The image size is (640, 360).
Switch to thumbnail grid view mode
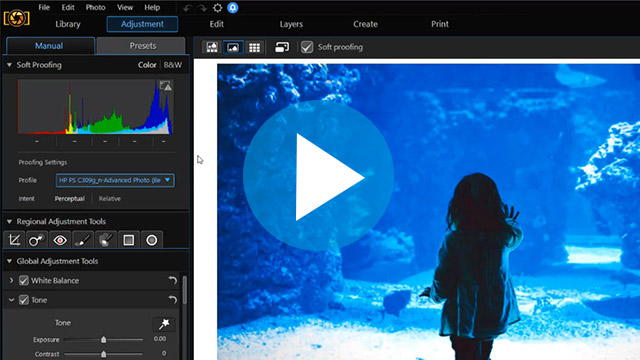(254, 47)
